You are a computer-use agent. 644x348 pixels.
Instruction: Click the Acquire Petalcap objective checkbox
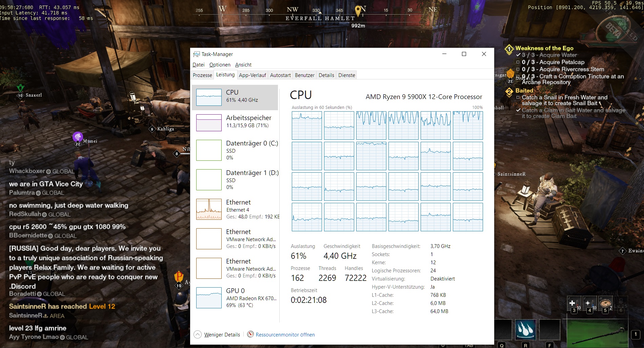point(518,62)
